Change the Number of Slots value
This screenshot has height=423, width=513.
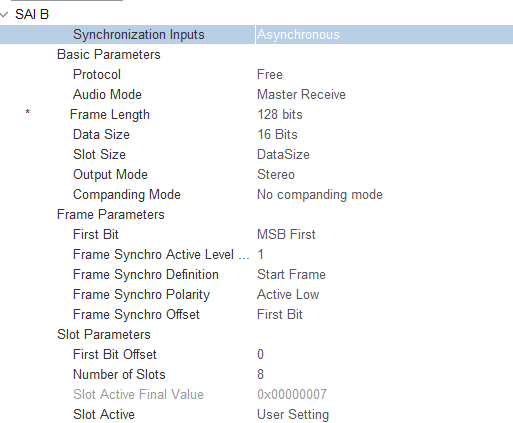261,375
